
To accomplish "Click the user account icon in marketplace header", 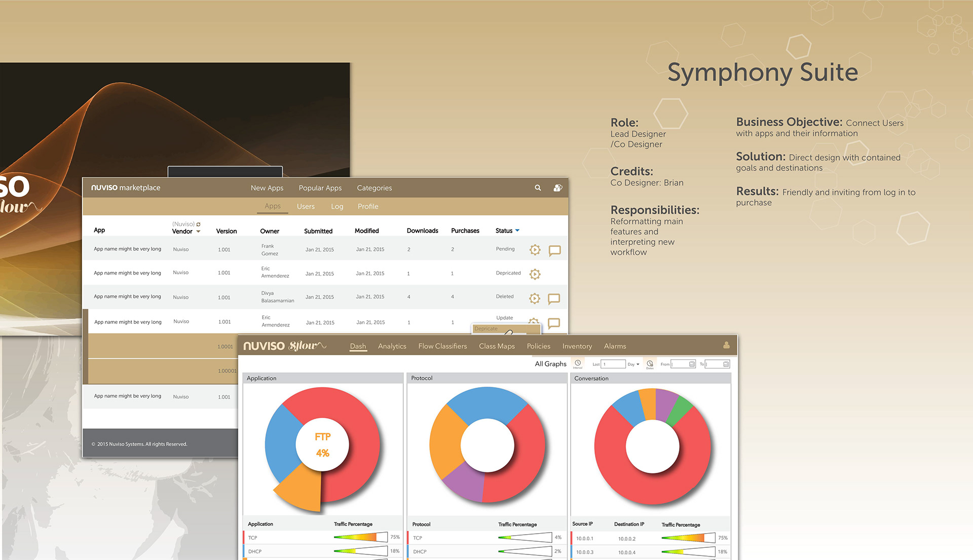I will tap(557, 188).
